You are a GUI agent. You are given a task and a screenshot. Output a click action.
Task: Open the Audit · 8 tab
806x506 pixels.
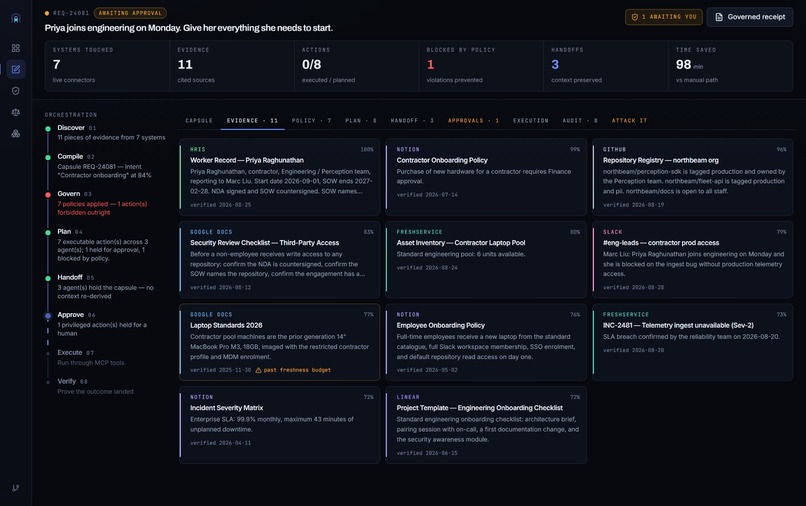(580, 121)
